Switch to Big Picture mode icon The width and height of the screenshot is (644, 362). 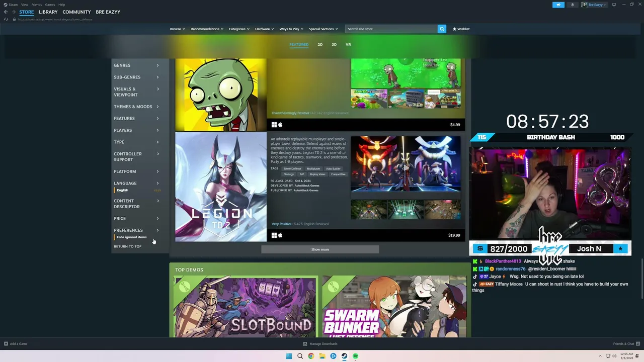pyautogui.click(x=614, y=5)
